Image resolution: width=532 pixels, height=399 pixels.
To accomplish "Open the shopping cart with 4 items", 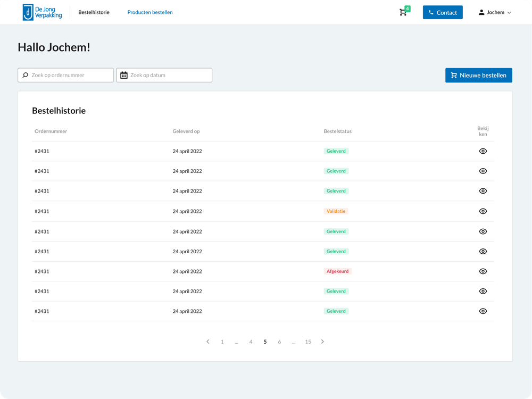I will [x=404, y=12].
